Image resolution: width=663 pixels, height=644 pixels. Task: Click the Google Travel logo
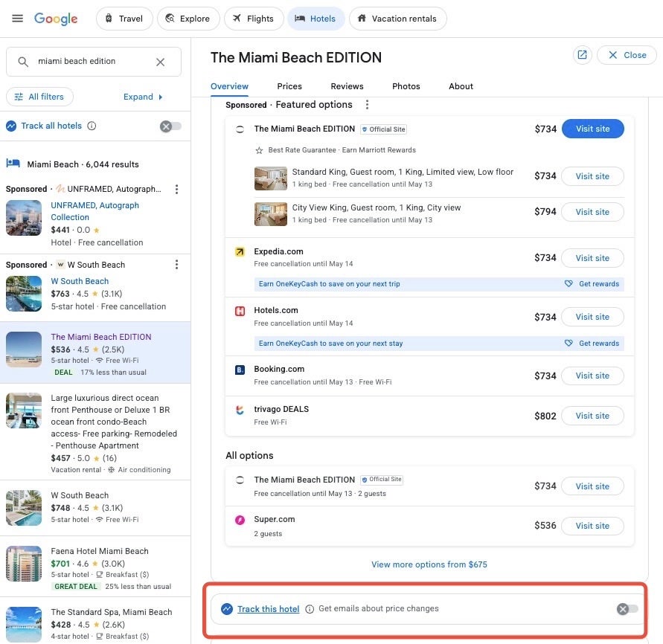(x=56, y=19)
